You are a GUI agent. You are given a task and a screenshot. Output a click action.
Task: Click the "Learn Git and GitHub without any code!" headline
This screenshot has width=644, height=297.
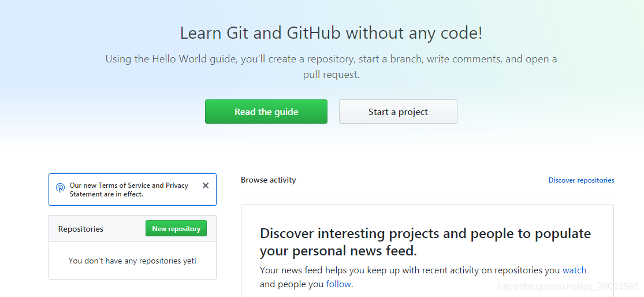click(x=331, y=33)
